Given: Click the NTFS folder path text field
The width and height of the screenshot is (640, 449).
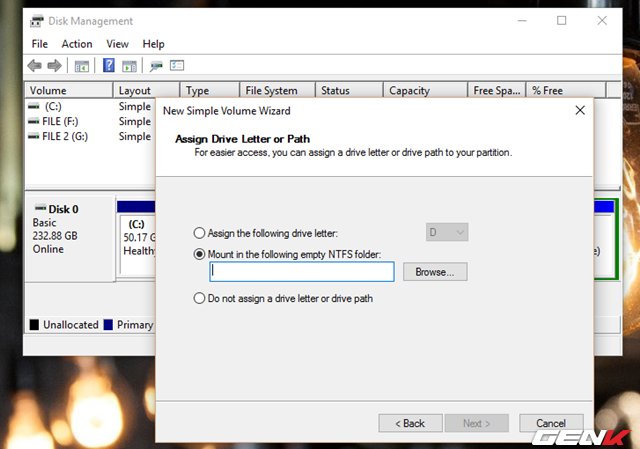Looking at the screenshot, I should coord(302,272).
